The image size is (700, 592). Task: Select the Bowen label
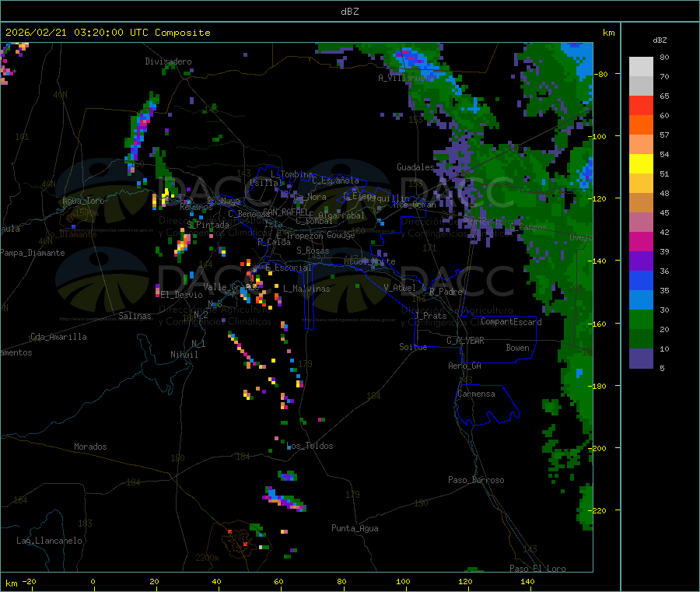pos(517,348)
